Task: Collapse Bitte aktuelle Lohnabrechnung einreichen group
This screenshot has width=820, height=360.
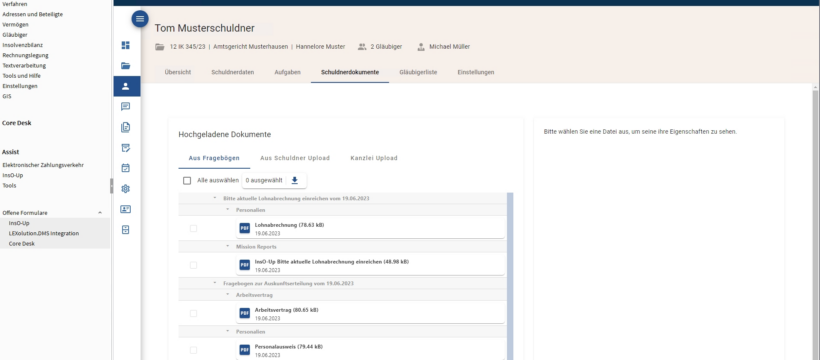Action: pos(214,198)
